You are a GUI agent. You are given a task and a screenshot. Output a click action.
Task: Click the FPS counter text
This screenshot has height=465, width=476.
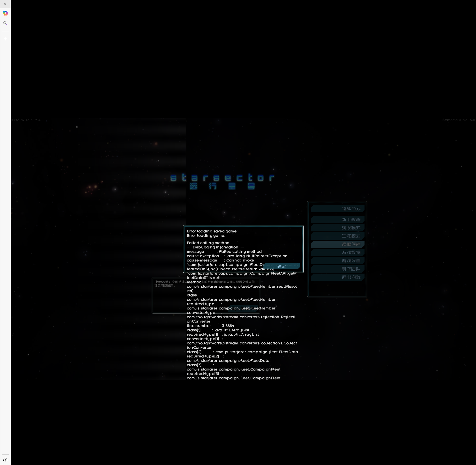(x=26, y=120)
